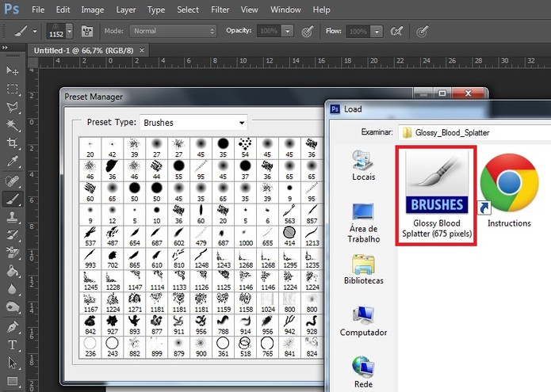Open the Help menu
The height and width of the screenshot is (392, 551).
click(321, 10)
